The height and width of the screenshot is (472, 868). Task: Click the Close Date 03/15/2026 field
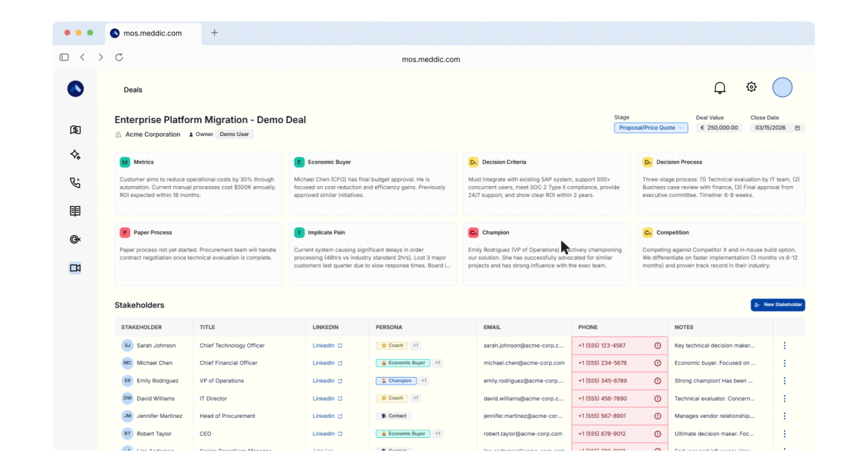pyautogui.click(x=778, y=128)
